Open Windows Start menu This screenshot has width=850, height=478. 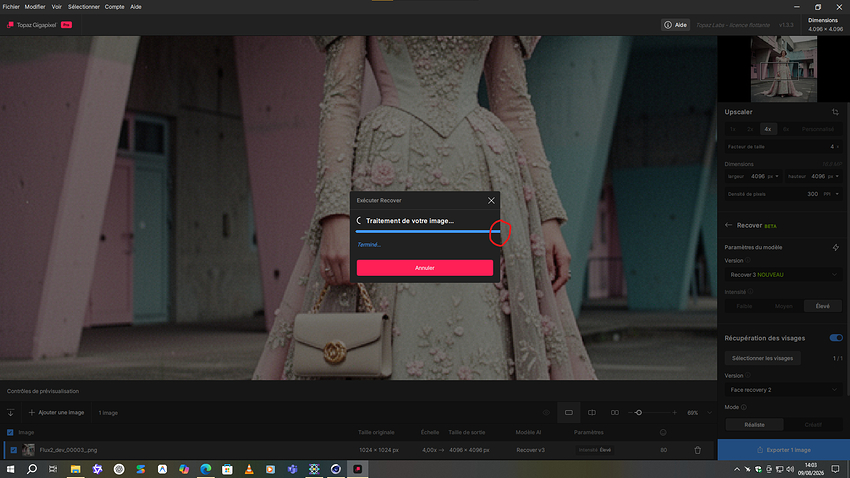(10, 469)
